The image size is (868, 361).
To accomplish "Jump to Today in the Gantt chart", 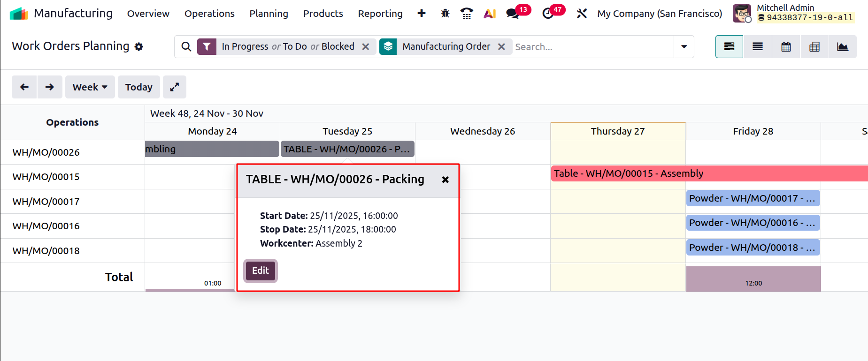I will [138, 87].
